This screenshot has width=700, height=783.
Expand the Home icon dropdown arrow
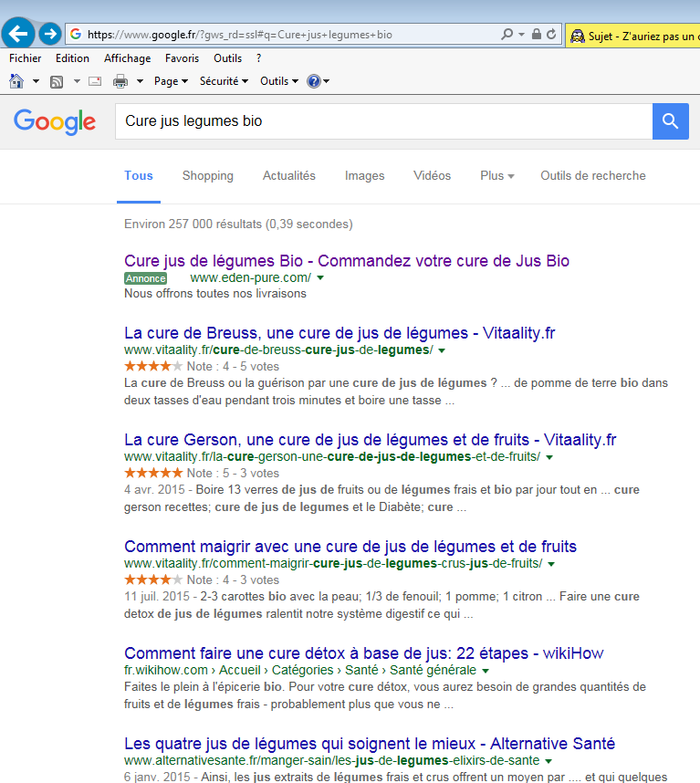point(36,81)
